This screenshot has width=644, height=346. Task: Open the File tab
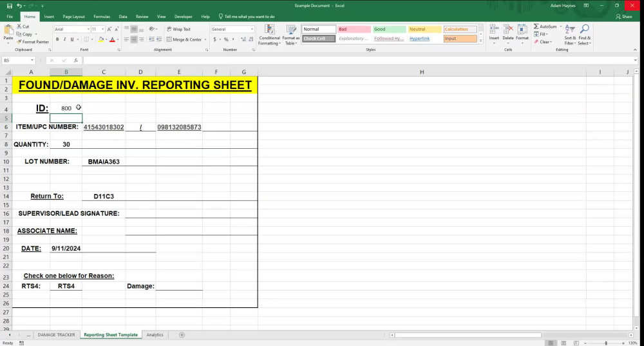pos(10,17)
